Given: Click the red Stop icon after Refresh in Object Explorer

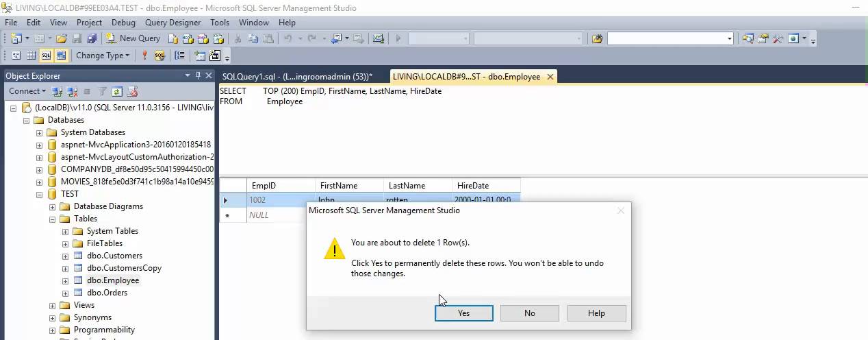Looking at the screenshot, I should (133, 91).
